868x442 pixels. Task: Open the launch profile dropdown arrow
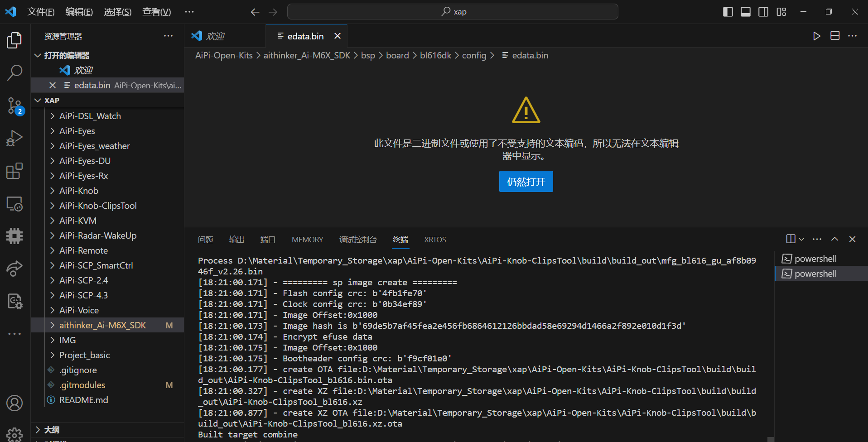801,239
